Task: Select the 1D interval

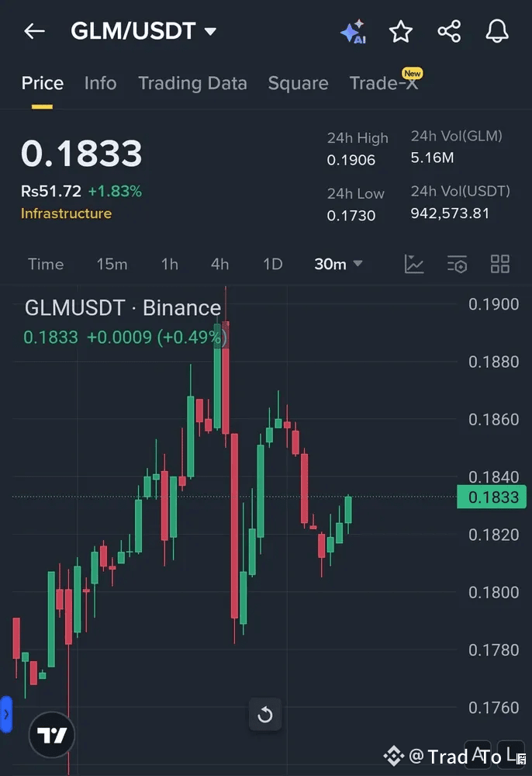Action: 272,264
